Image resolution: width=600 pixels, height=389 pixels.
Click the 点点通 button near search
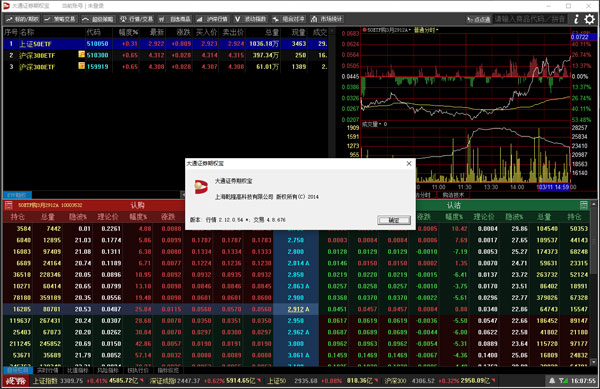point(478,19)
